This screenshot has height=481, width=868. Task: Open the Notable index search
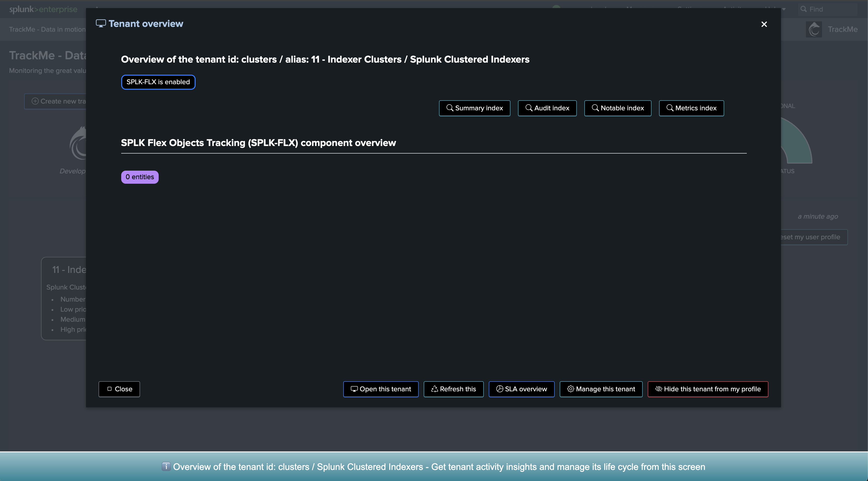(x=617, y=108)
